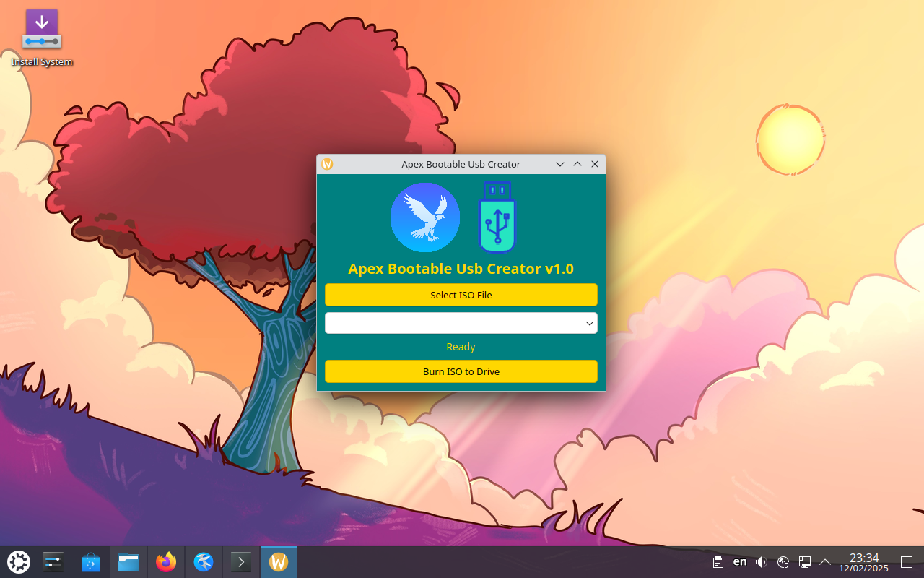Click the Select ISO File button

click(x=461, y=295)
